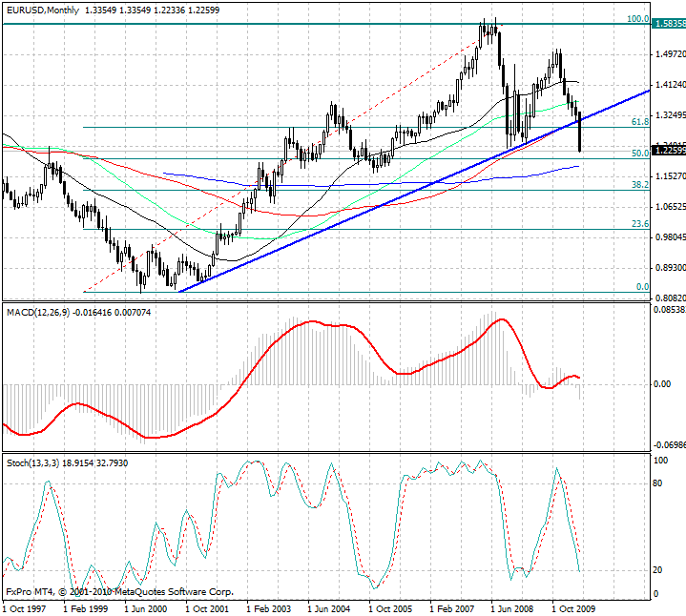Select the 50.0 Fibonacci level label
The width and height of the screenshot is (686, 616).
(640, 154)
